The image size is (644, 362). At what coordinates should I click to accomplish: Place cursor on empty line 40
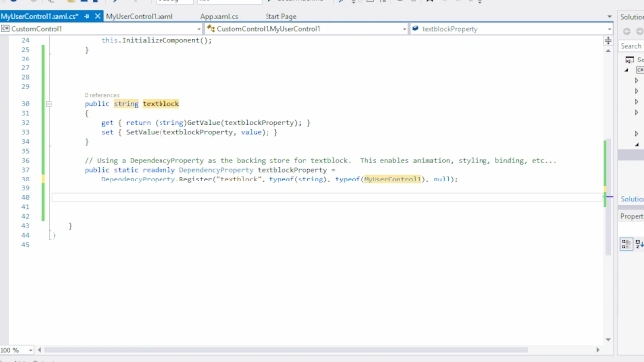327,198
